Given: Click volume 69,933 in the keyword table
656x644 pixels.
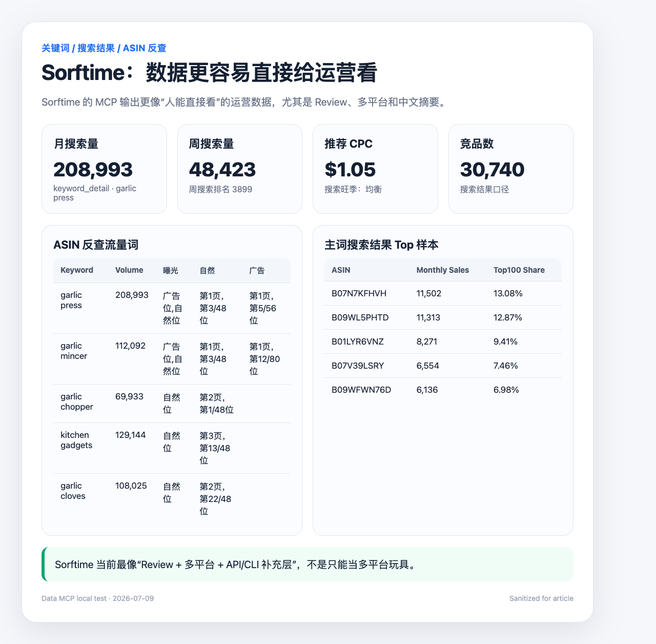Looking at the screenshot, I should pyautogui.click(x=129, y=397).
